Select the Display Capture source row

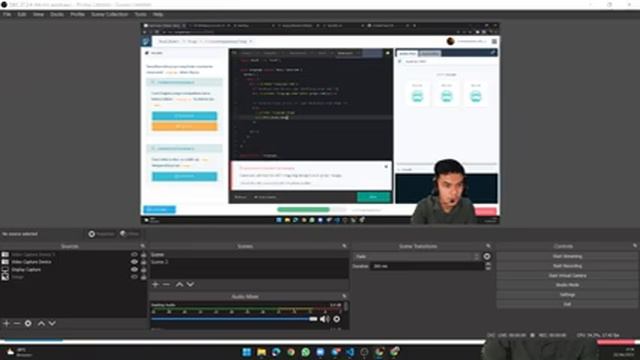(x=65, y=270)
